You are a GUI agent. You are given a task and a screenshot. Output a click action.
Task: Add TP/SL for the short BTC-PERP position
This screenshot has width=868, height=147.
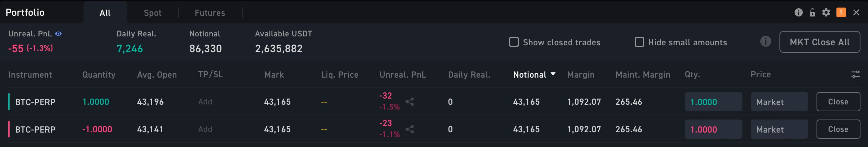tap(205, 129)
